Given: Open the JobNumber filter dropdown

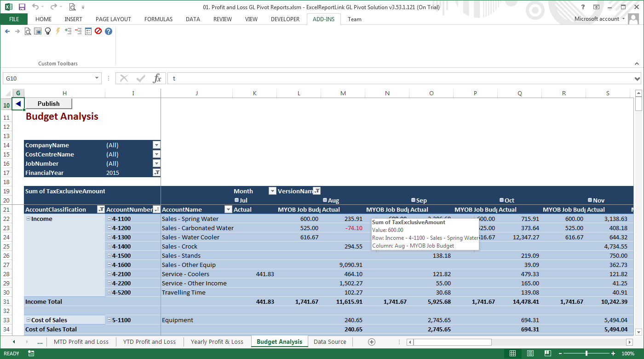Looking at the screenshot, I should point(156,163).
